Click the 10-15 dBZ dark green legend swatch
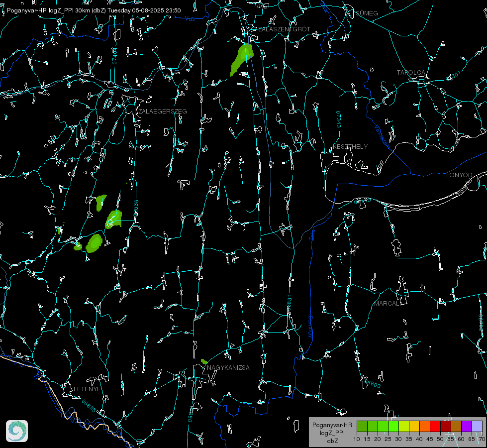The width and height of the screenshot is (487, 448). tap(362, 426)
